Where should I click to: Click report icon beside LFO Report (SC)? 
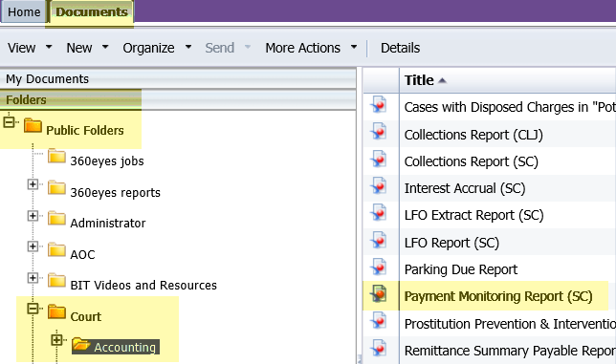379,240
